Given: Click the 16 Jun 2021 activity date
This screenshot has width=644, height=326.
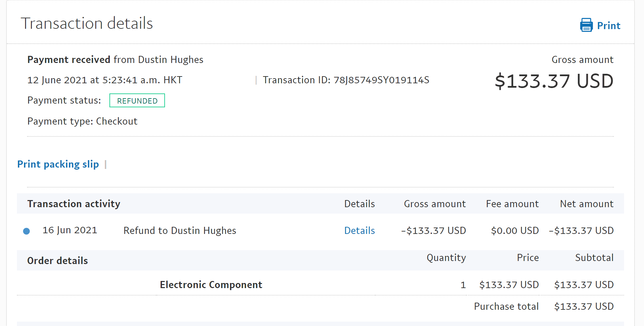Looking at the screenshot, I should [x=70, y=230].
